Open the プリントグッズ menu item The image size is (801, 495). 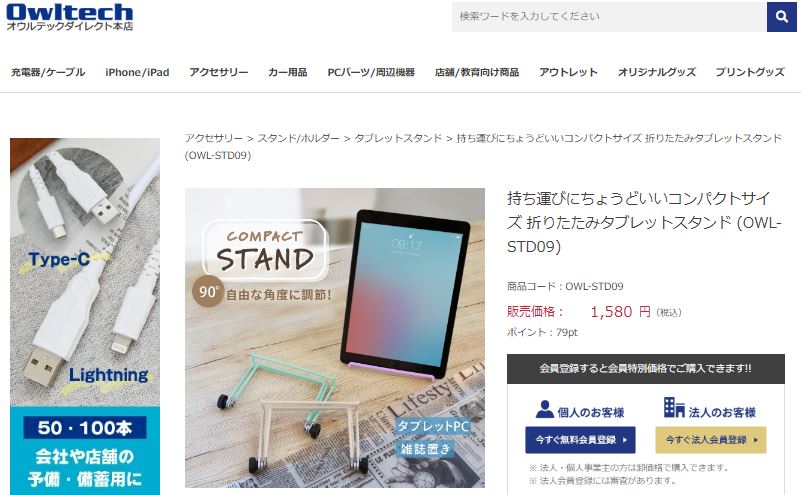pyautogui.click(x=749, y=72)
